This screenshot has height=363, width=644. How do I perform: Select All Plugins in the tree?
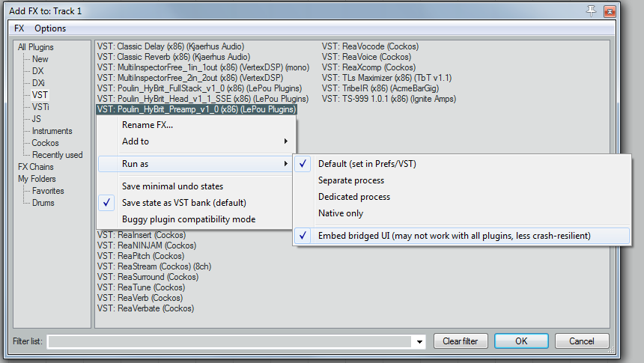tap(36, 47)
